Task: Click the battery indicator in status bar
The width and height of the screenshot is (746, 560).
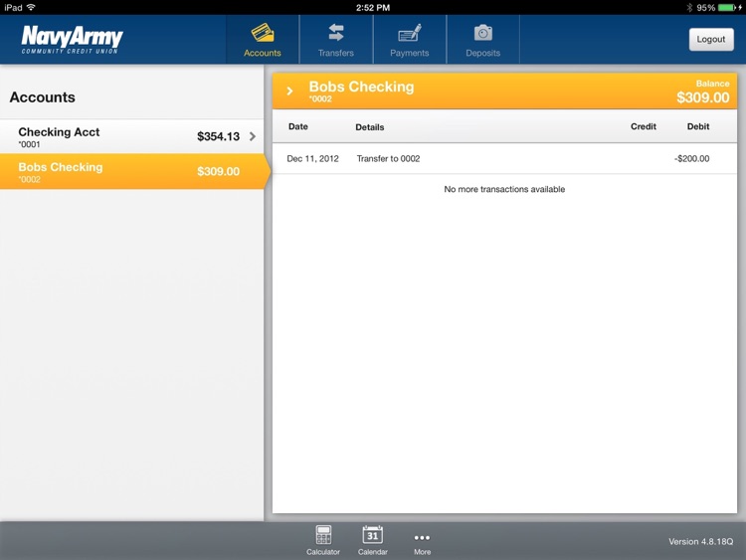Action: [x=729, y=8]
